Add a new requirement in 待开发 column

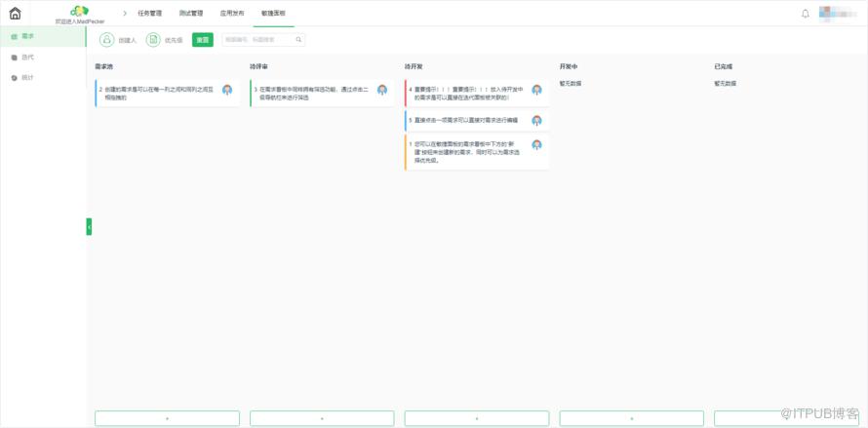477,418
